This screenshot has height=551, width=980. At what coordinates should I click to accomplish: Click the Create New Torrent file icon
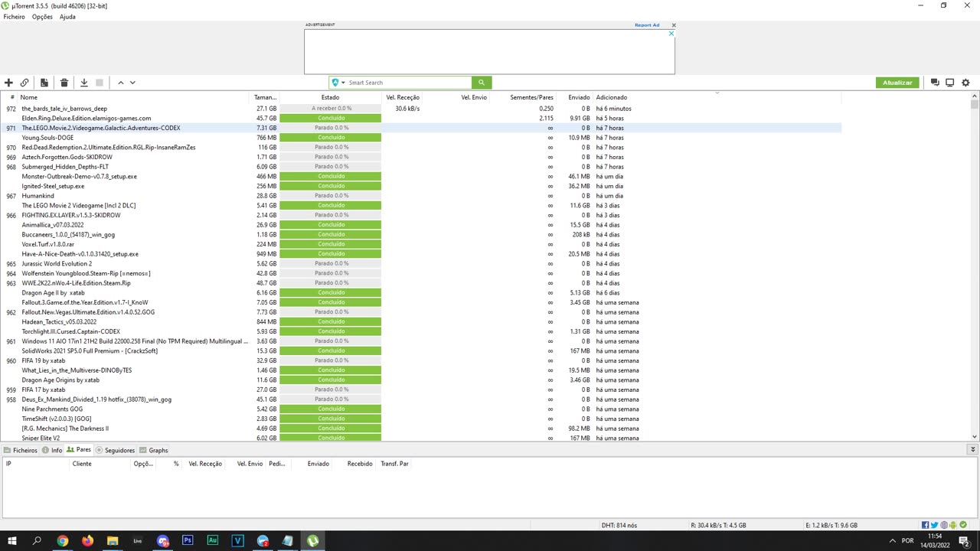click(x=44, y=83)
